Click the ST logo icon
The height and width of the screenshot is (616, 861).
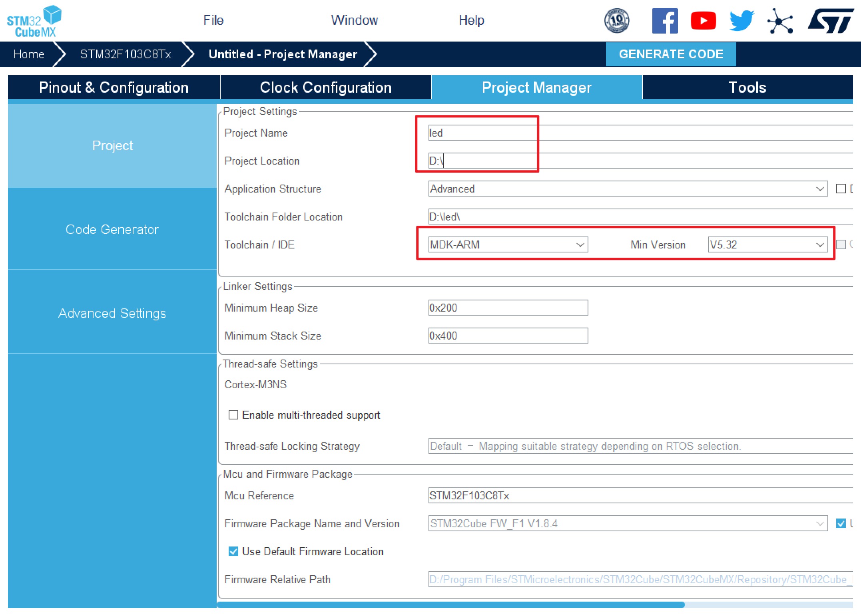[x=831, y=21]
